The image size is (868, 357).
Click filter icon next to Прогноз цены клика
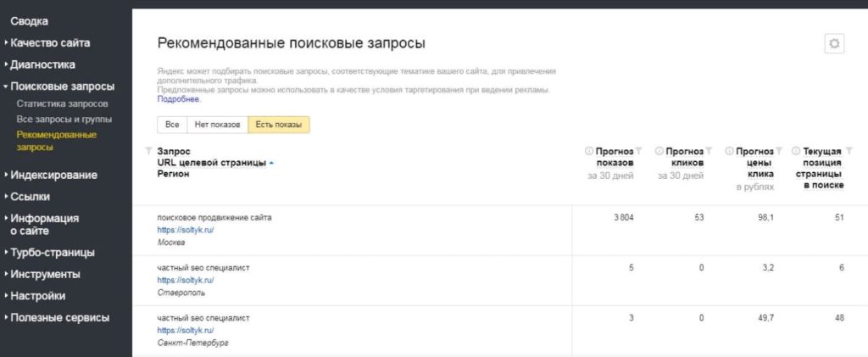[780, 151]
